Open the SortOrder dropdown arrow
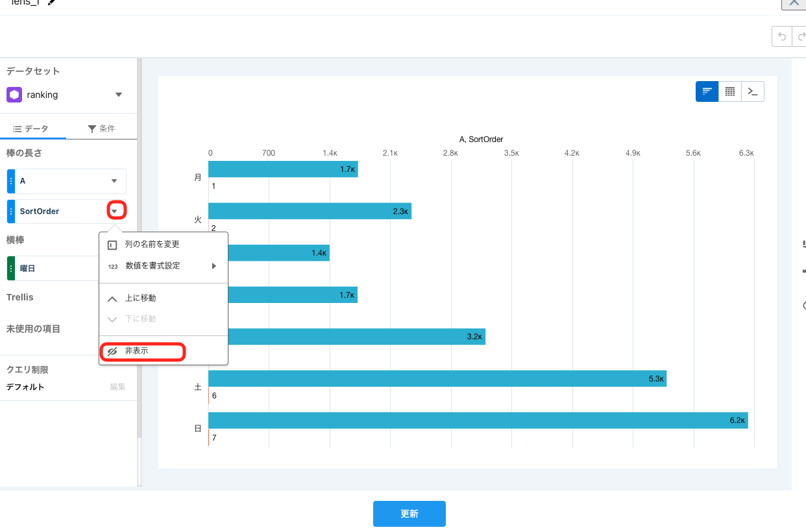Image resolution: width=806 pixels, height=532 pixels. pos(115,211)
